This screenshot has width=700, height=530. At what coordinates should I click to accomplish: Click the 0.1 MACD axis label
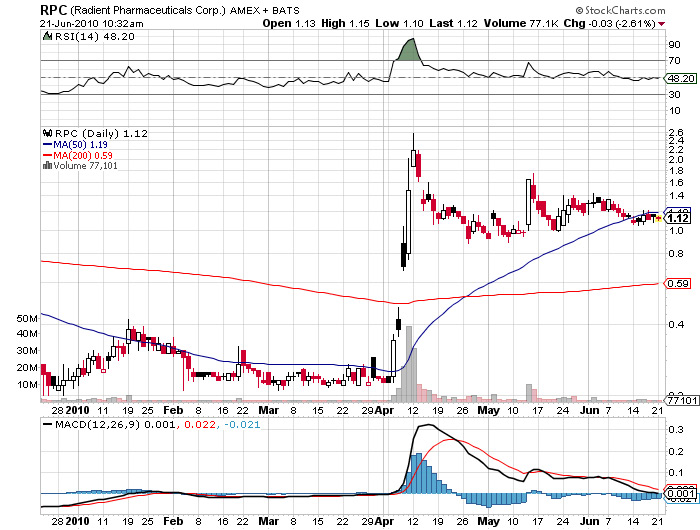[676, 472]
